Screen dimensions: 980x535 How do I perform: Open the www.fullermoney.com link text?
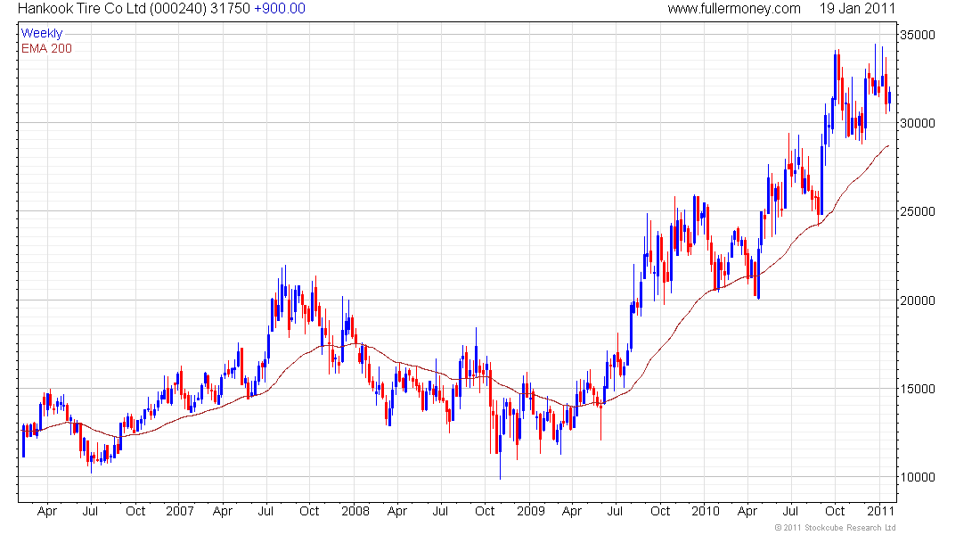(734, 9)
